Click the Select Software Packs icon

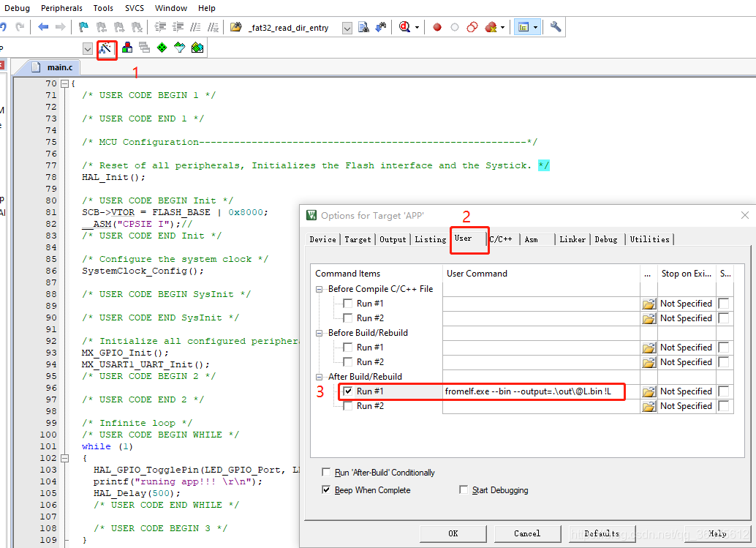click(x=179, y=48)
